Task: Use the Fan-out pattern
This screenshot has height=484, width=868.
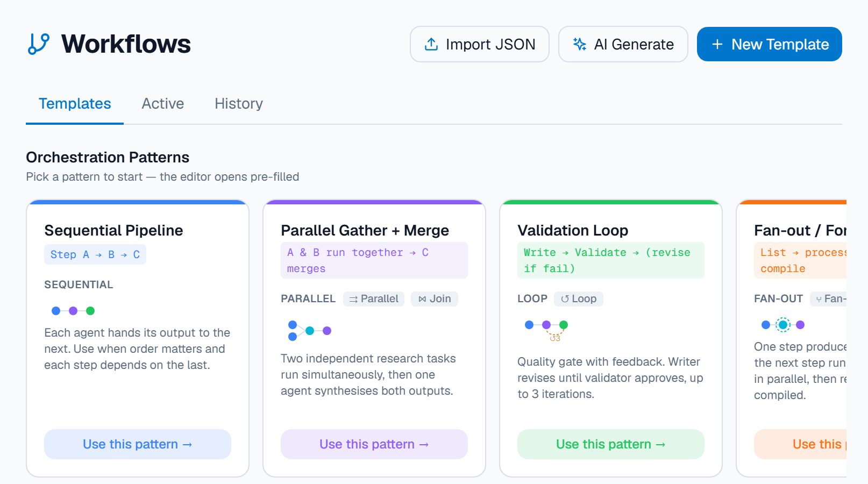Action: [x=800, y=444]
